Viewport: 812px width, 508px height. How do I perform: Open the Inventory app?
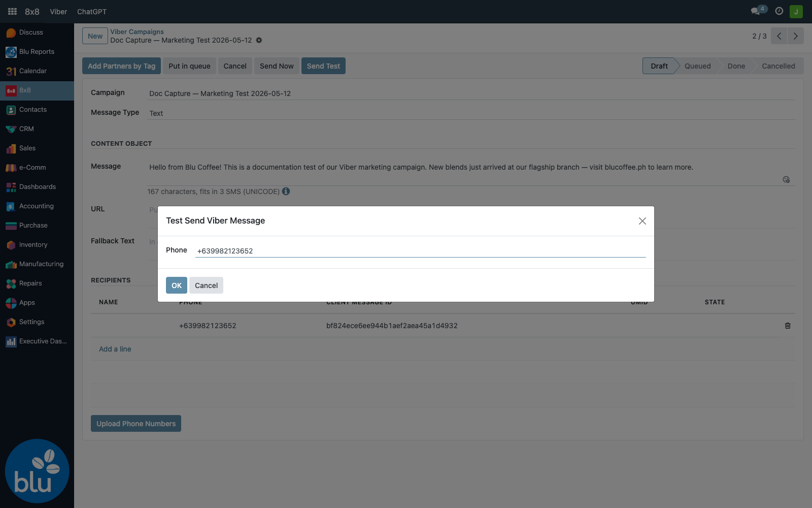click(x=37, y=245)
